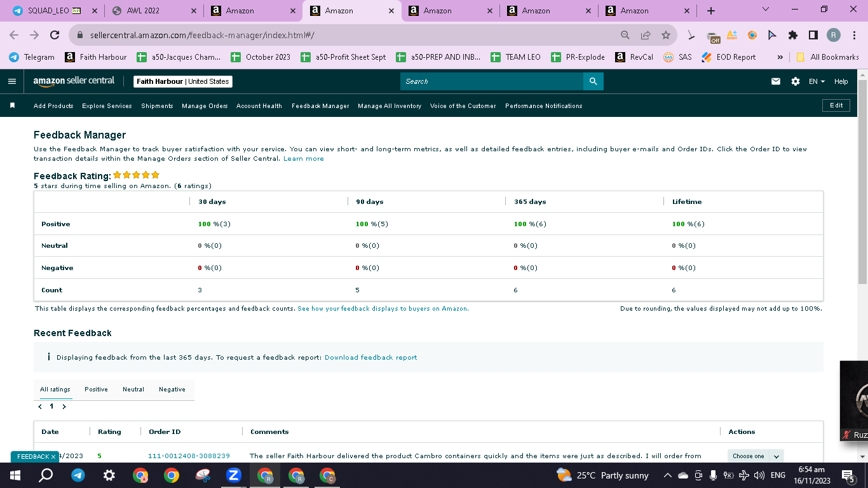This screenshot has height=488, width=868.
Task: Open the Help link
Action: pos(841,81)
